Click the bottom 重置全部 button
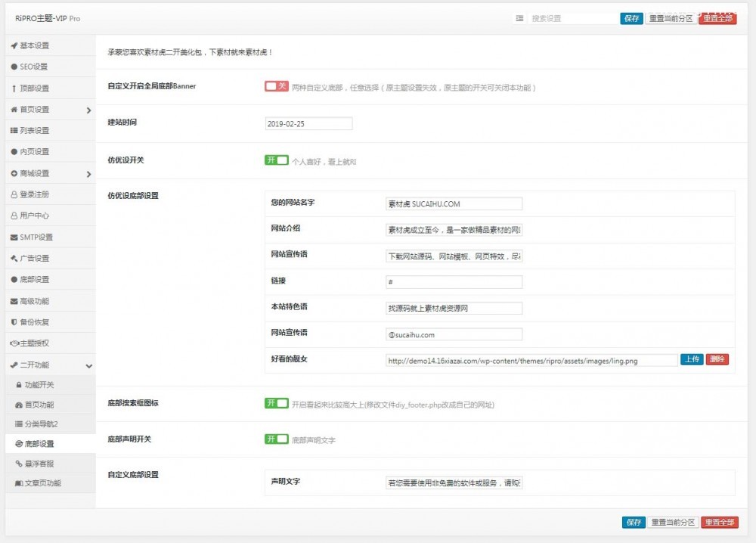The image size is (756, 543). 720,523
